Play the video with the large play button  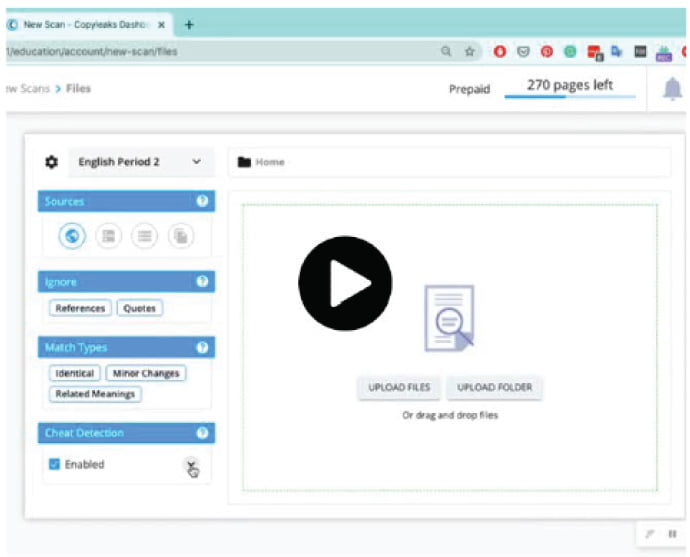click(345, 283)
